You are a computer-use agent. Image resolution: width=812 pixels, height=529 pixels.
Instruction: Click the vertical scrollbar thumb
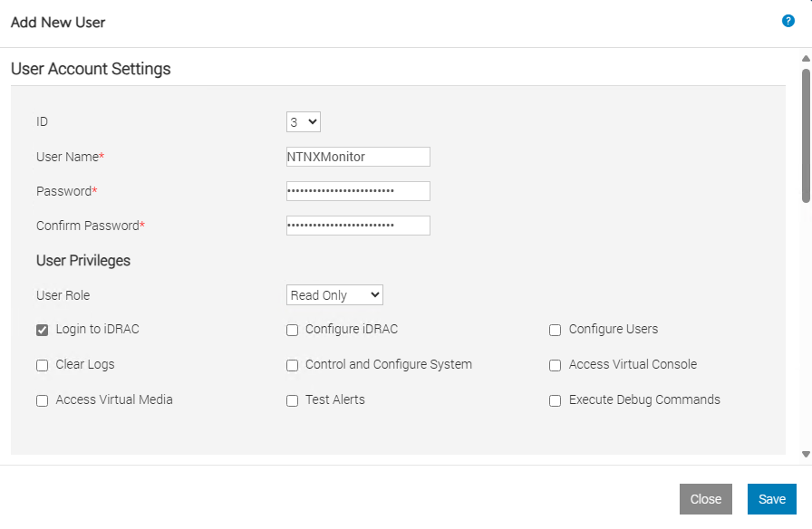pyautogui.click(x=806, y=136)
